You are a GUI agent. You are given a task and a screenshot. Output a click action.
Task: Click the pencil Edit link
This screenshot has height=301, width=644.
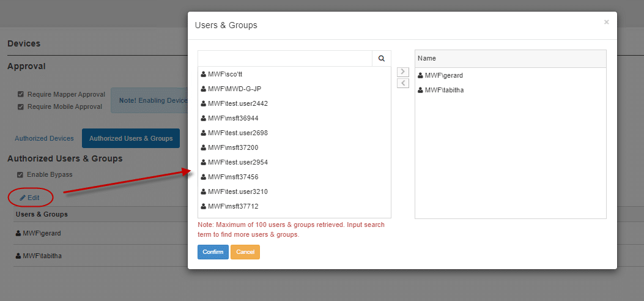point(29,198)
